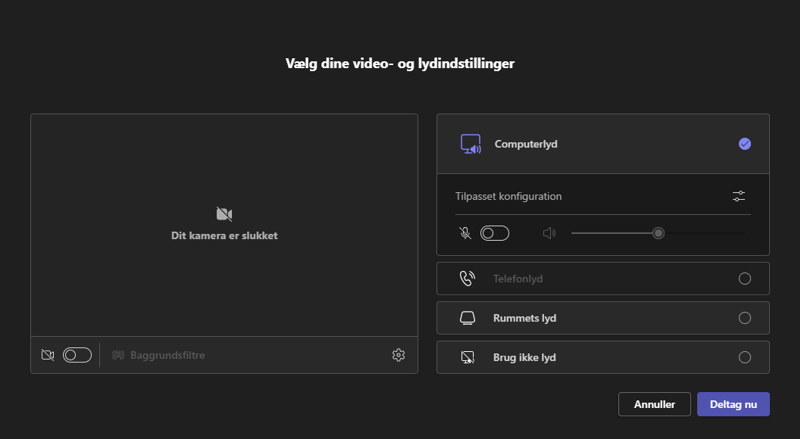800x439 pixels.
Task: Click the camera off icon beside video toggle
Action: (47, 355)
